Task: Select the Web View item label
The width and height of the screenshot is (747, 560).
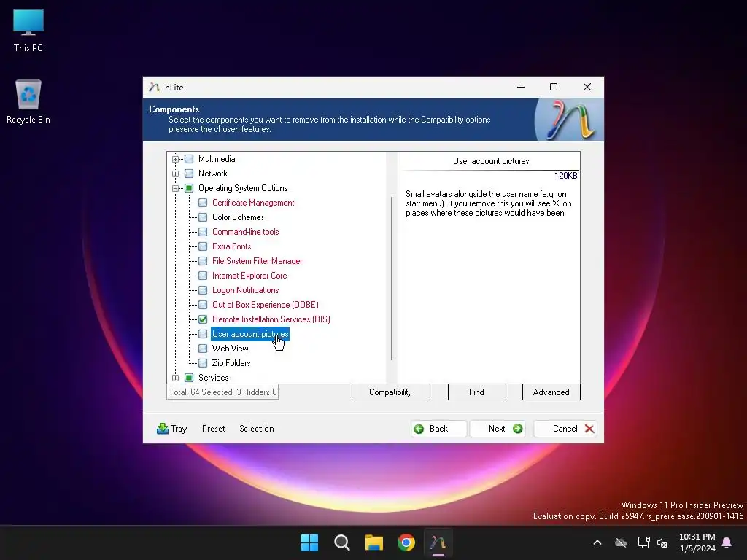Action: click(x=230, y=349)
